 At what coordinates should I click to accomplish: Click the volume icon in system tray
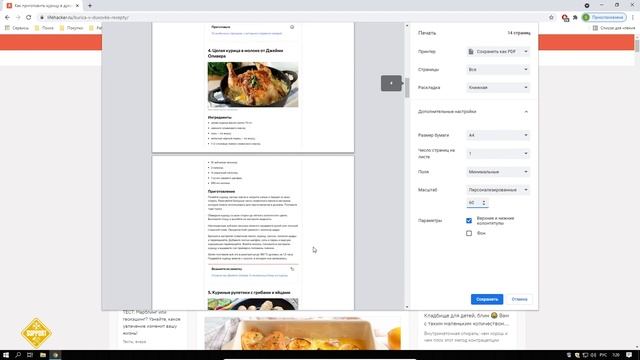click(593, 355)
